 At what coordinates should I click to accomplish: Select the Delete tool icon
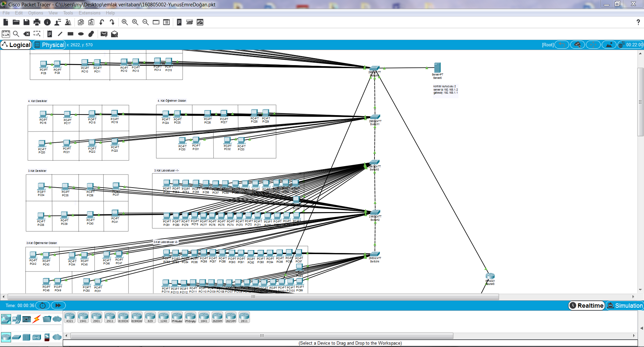point(27,34)
